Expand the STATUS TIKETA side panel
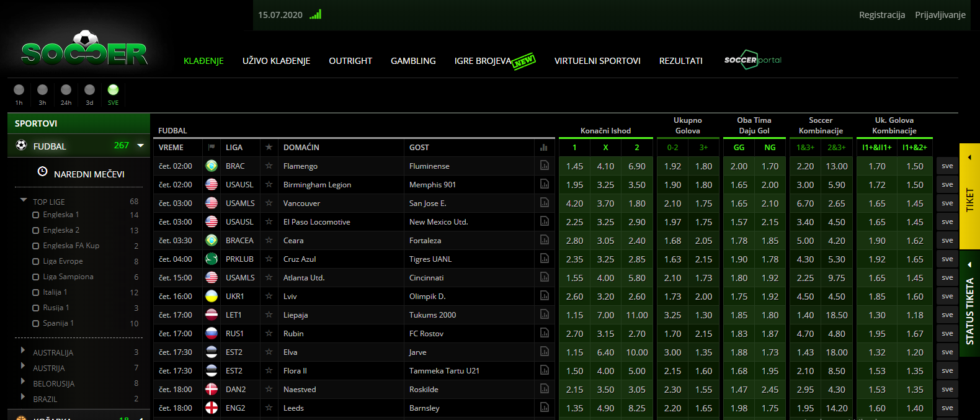The image size is (980, 420). 969,303
